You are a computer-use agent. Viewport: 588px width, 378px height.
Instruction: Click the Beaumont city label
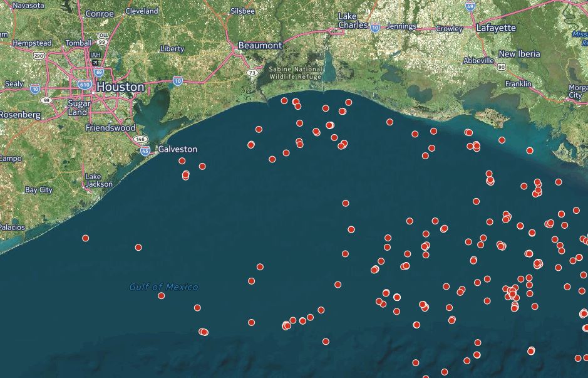pyautogui.click(x=260, y=46)
